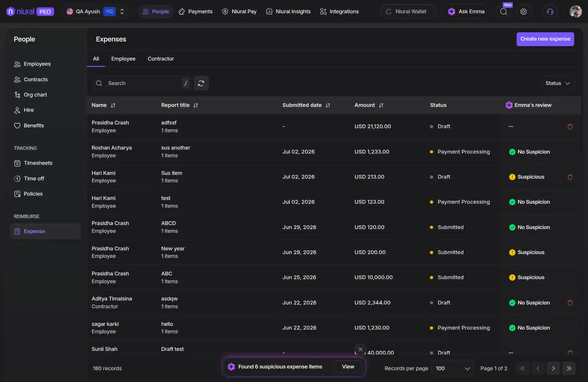Open Roshan Acharya's sus another report
The image size is (588, 382).
pos(175,148)
